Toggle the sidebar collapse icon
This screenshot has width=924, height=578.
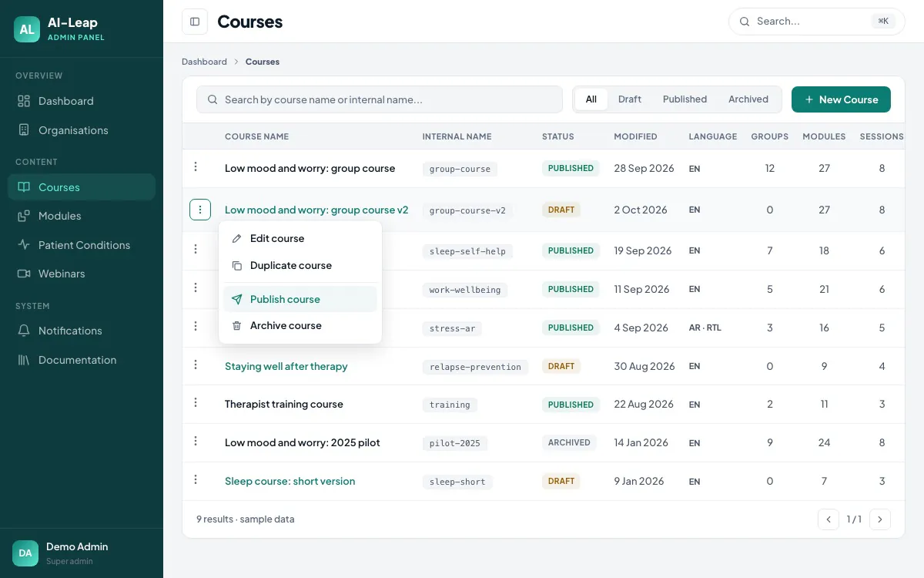point(195,22)
